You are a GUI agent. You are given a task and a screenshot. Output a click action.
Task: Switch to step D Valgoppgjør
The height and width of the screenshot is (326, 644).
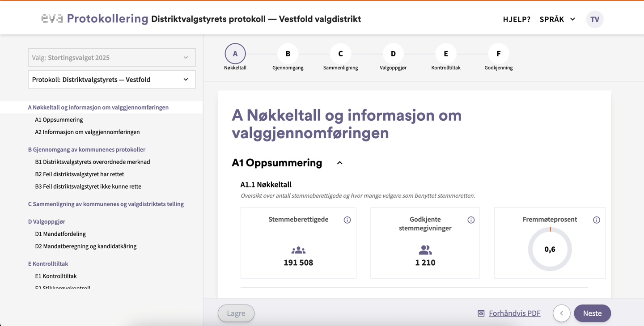coord(393,54)
